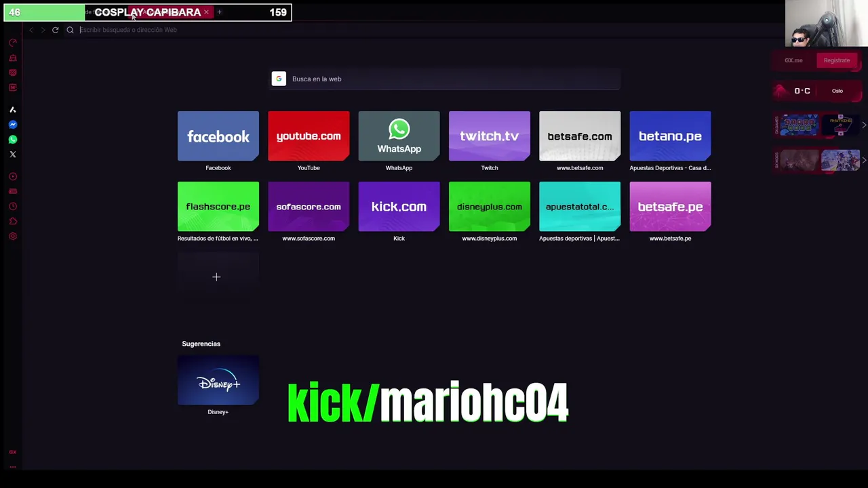Expand GX Games carousel arrow
The image size is (868, 488).
[x=863, y=125]
